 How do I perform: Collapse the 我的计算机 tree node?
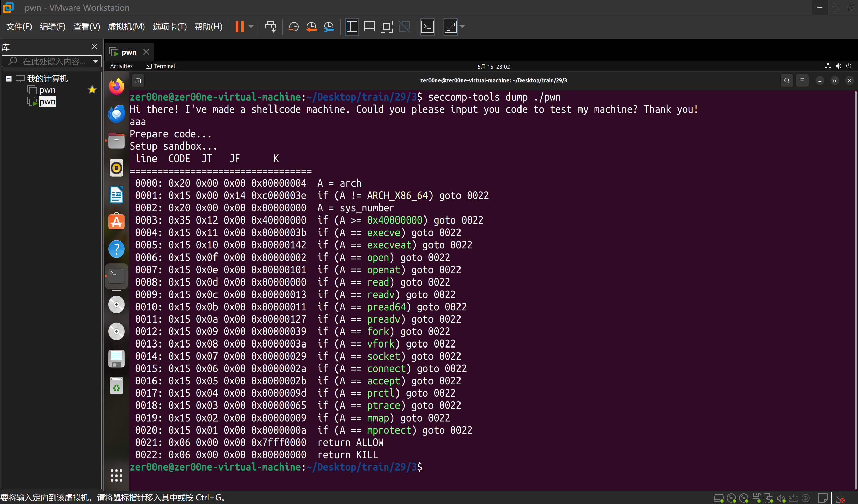pos(9,79)
